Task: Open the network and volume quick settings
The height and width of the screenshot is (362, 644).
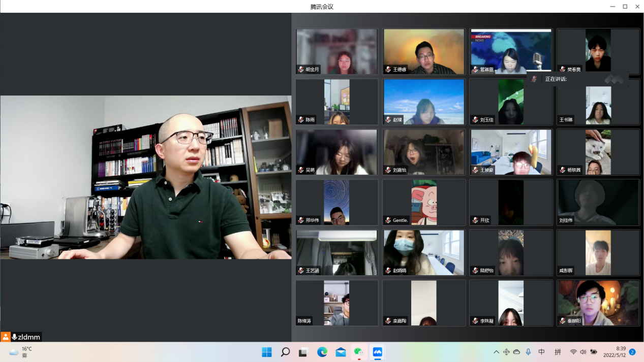Action: pos(582,352)
